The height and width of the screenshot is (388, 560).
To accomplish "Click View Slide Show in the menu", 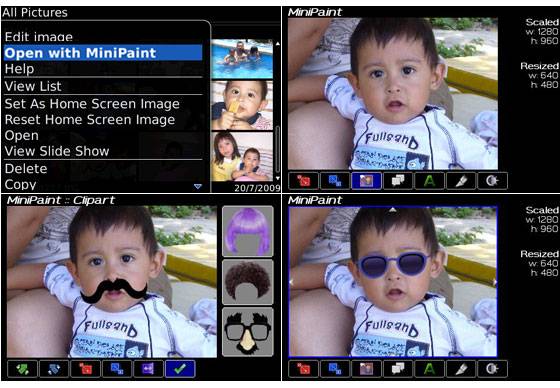I will 57,151.
